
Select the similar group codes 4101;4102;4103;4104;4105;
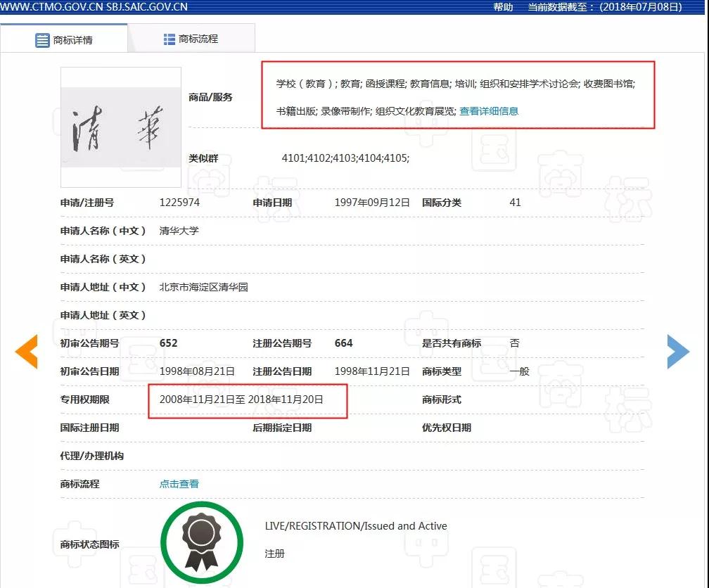345,158
